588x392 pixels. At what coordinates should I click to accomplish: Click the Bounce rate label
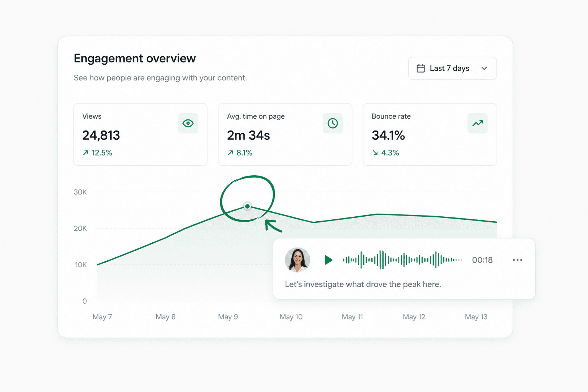[x=391, y=116]
